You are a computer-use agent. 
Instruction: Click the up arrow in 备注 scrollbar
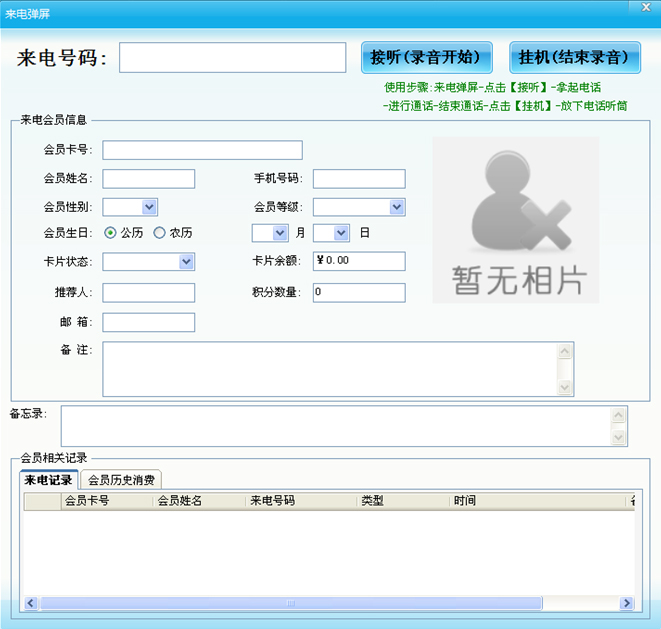(x=565, y=351)
